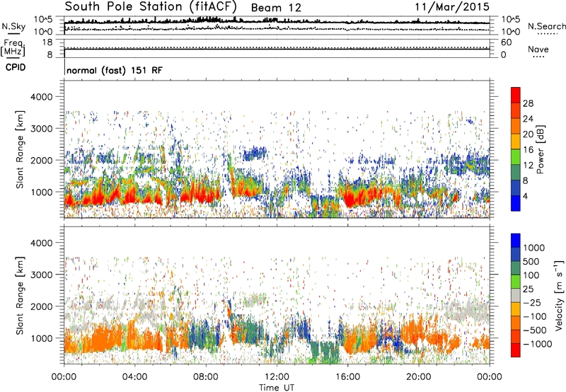Click the '60' Nave axis label

[507, 42]
